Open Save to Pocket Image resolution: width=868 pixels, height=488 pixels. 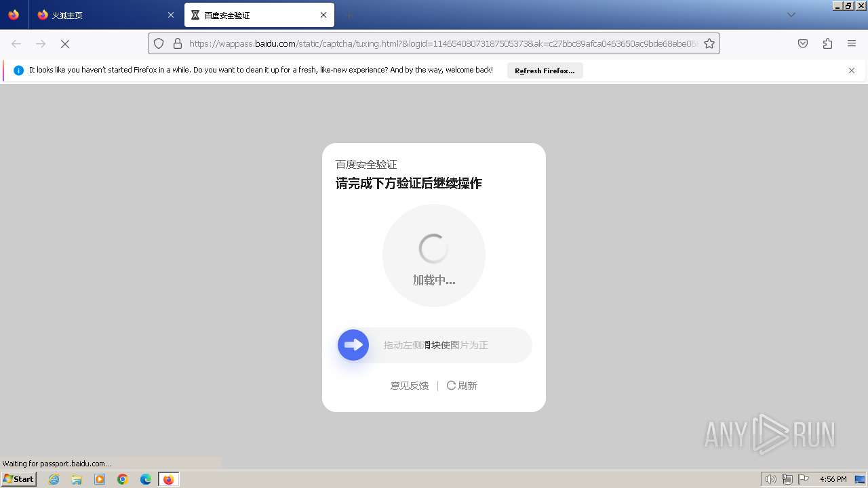[x=803, y=43]
